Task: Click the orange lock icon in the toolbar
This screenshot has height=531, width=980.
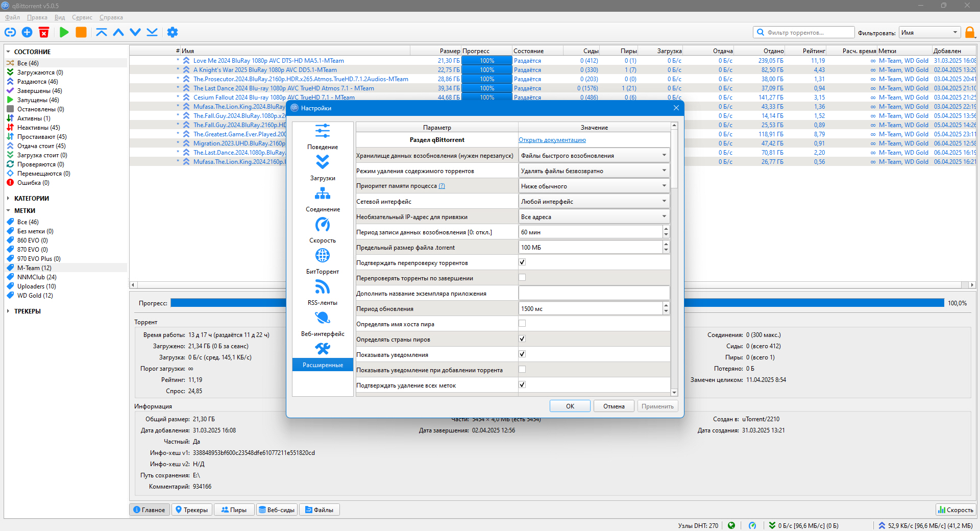Action: pyautogui.click(x=970, y=33)
